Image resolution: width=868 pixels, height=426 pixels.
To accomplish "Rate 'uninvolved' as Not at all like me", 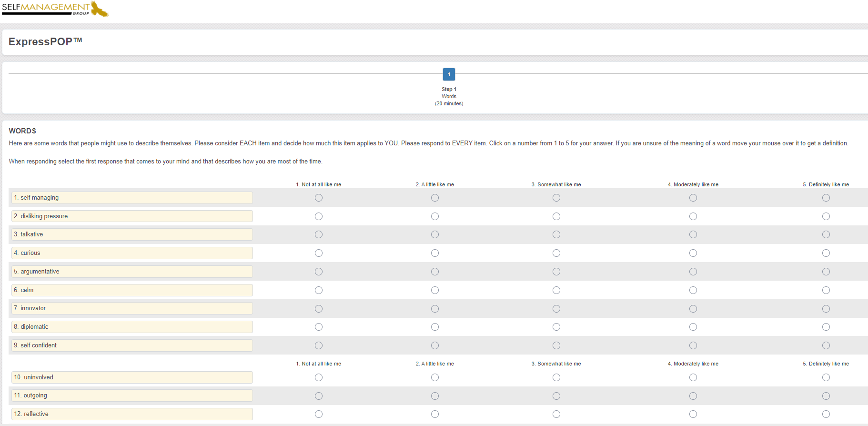I will click(319, 377).
